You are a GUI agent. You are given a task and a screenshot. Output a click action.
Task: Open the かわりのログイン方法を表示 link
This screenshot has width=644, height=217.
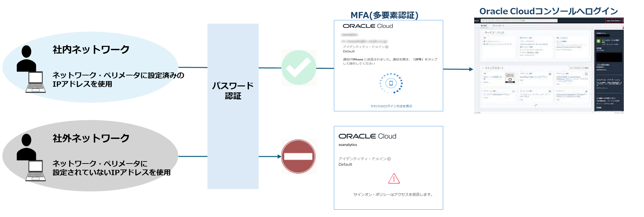[x=391, y=106]
